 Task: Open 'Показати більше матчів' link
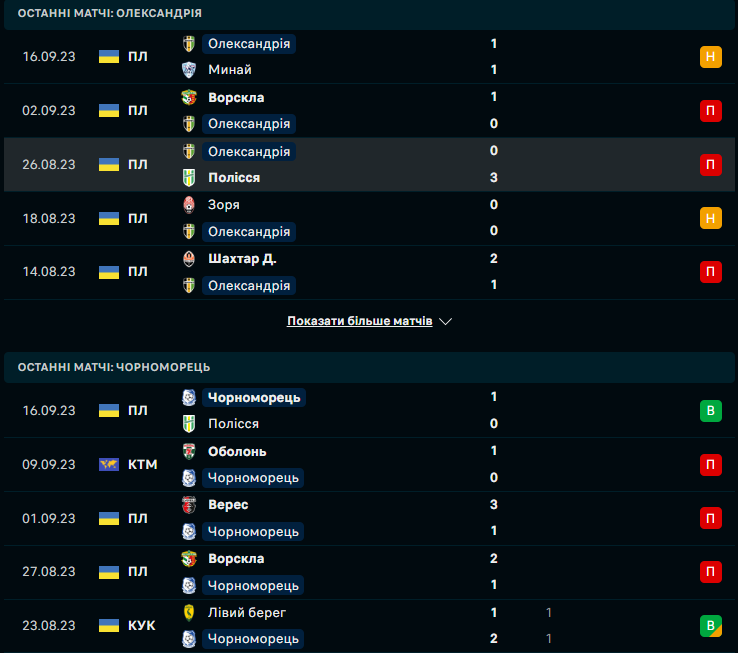tap(359, 322)
